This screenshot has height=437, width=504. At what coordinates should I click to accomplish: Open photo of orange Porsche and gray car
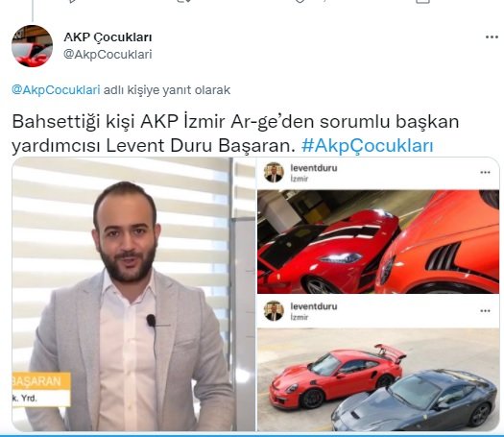[x=378, y=379]
